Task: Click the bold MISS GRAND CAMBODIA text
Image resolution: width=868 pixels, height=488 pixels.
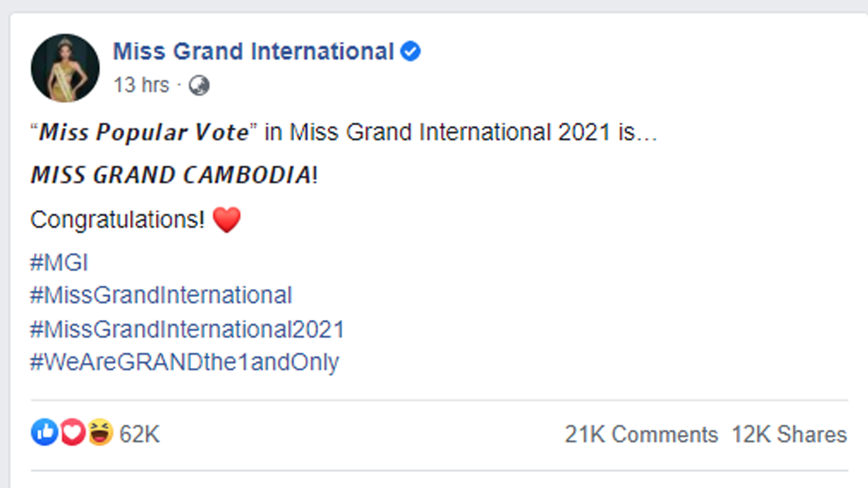Action: point(171,175)
